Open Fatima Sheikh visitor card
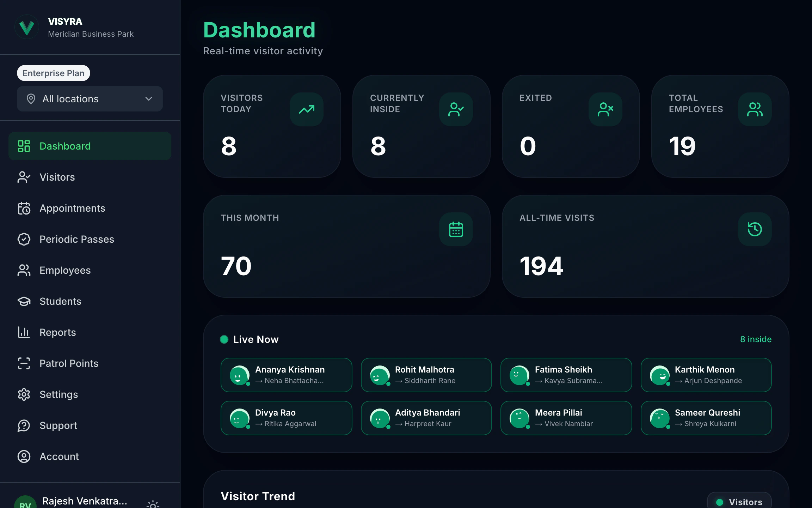The width and height of the screenshot is (812, 508). click(566, 375)
